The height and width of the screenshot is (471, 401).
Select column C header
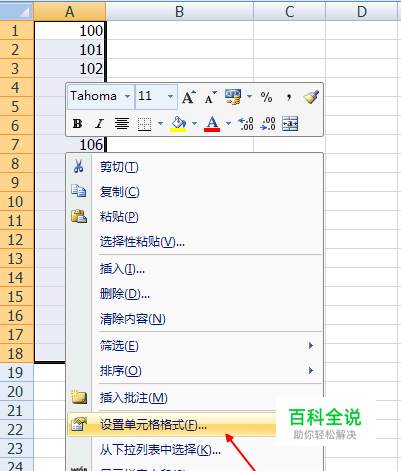click(289, 12)
